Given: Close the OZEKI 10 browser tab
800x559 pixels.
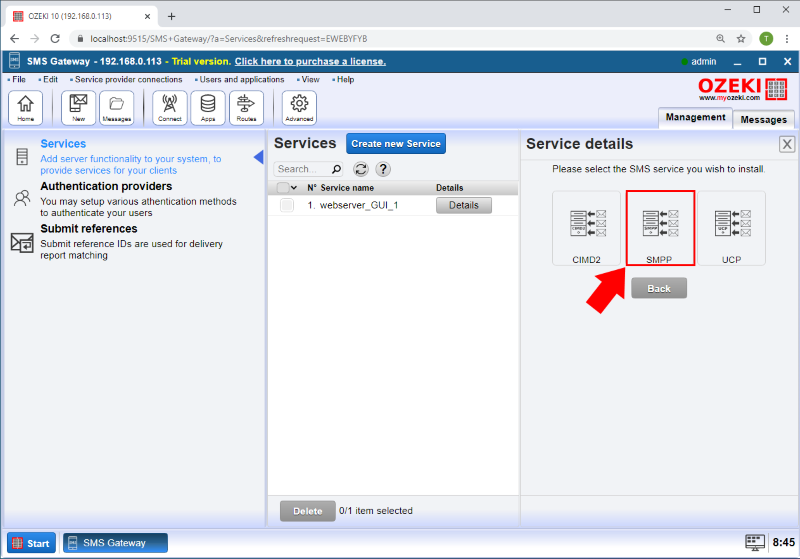Looking at the screenshot, I should (147, 16).
